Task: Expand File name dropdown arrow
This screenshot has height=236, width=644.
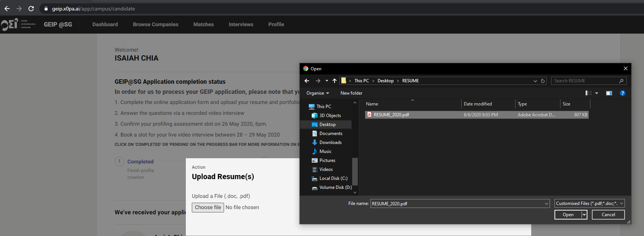Action: 547,203
